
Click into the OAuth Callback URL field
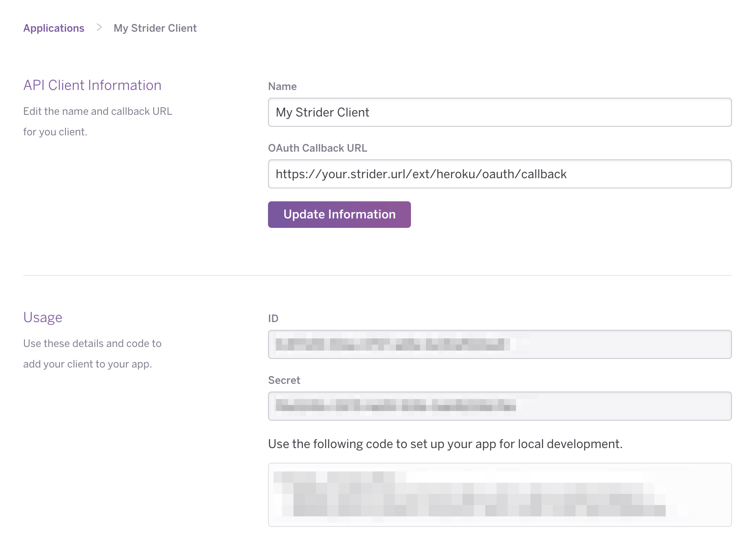click(500, 174)
